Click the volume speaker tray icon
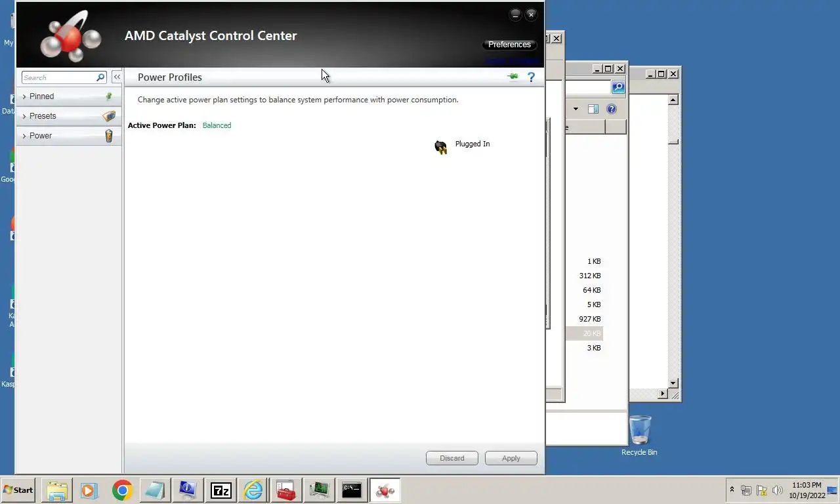 778,490
